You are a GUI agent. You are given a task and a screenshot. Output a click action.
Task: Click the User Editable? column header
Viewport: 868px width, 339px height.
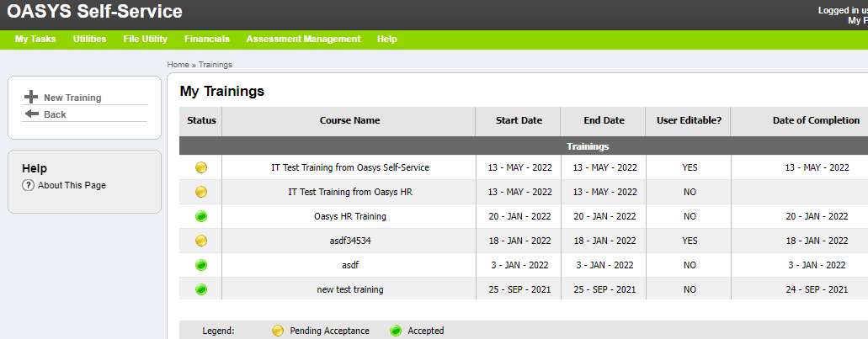689,120
